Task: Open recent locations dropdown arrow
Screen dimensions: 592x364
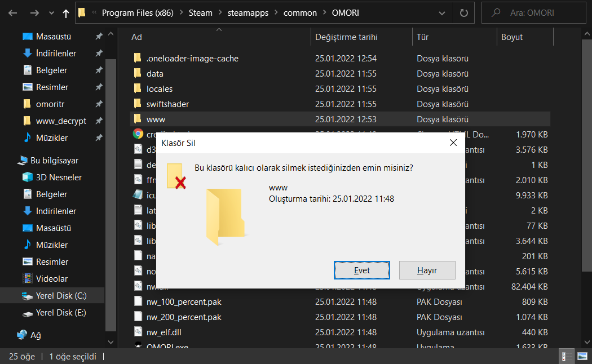Action: 51,13
